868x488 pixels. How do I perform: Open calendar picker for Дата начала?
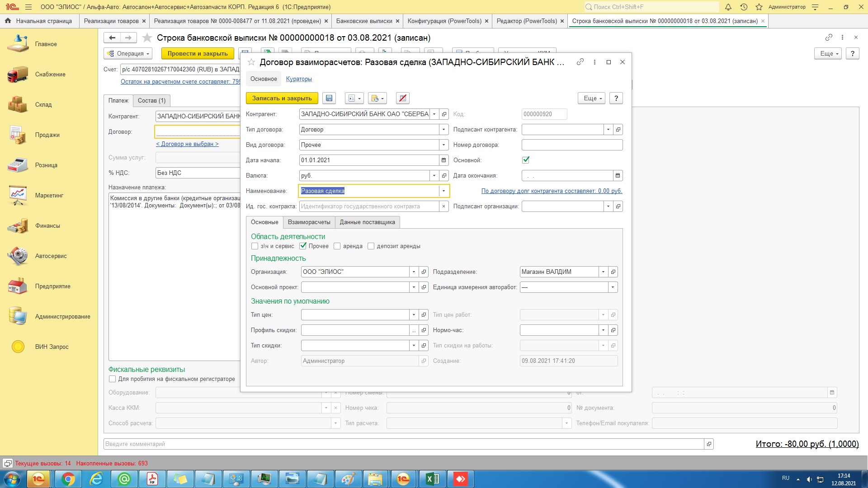(x=444, y=160)
